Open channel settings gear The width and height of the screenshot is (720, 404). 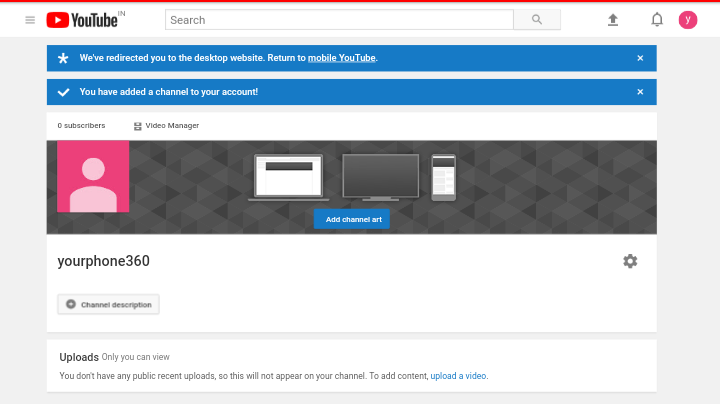(x=630, y=261)
